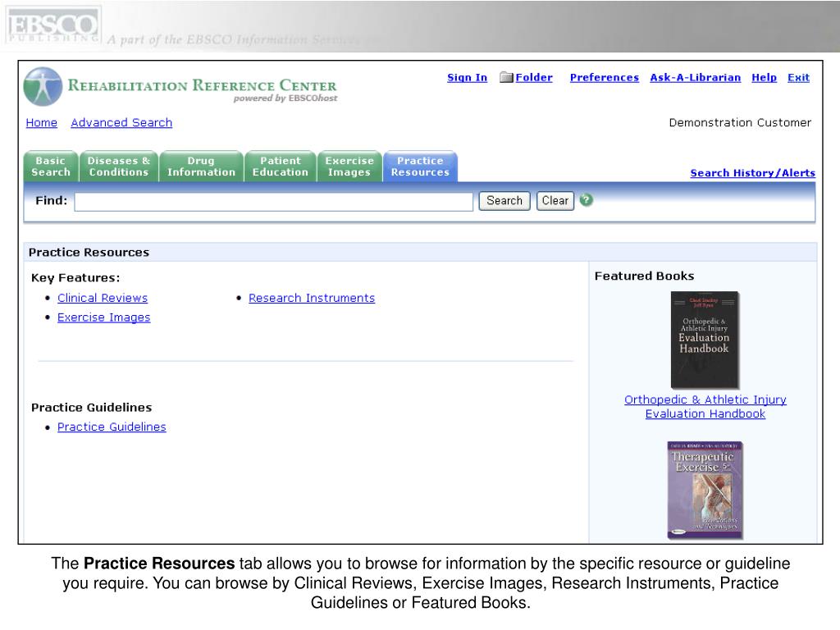Viewport: 840px width, 630px height.
Task: Click the Ask-A-Librarian link
Action: [x=696, y=78]
